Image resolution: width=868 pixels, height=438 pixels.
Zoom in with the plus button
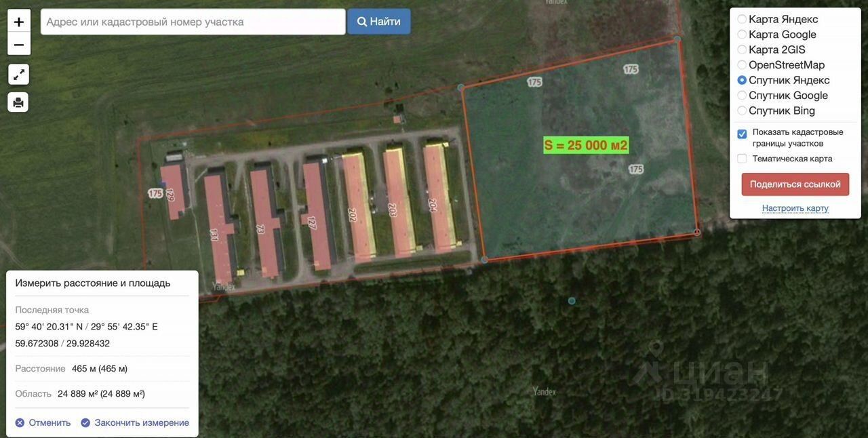(x=18, y=22)
